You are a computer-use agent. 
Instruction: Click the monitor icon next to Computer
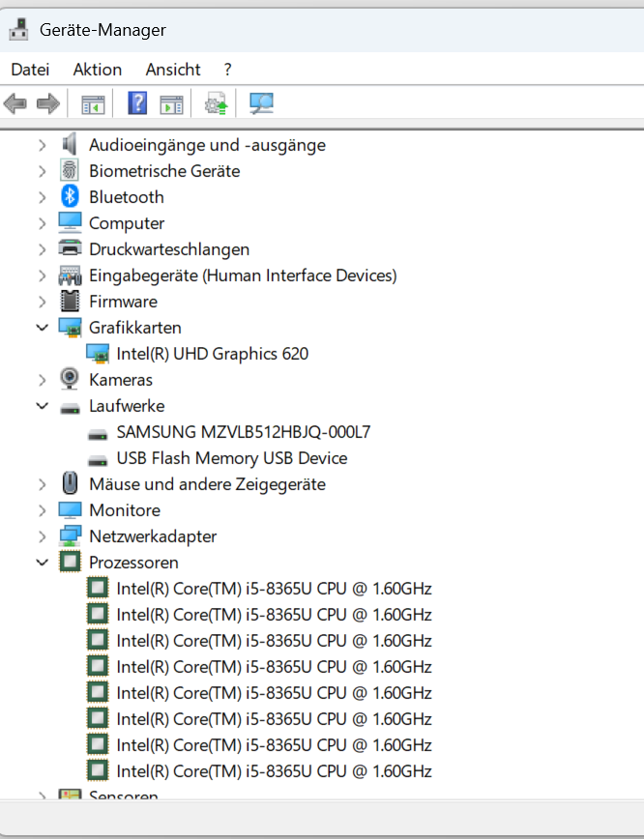71,222
